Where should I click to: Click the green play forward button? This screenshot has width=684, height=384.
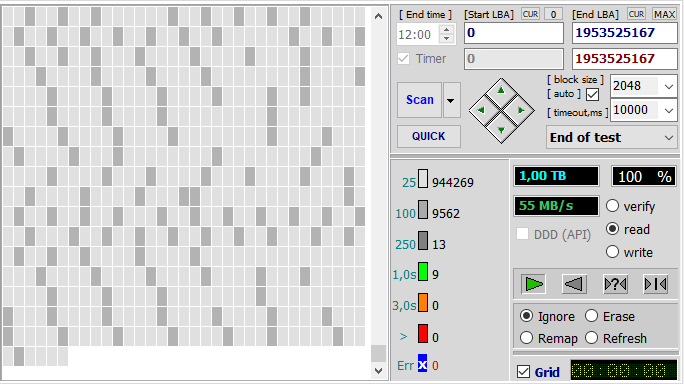534,284
